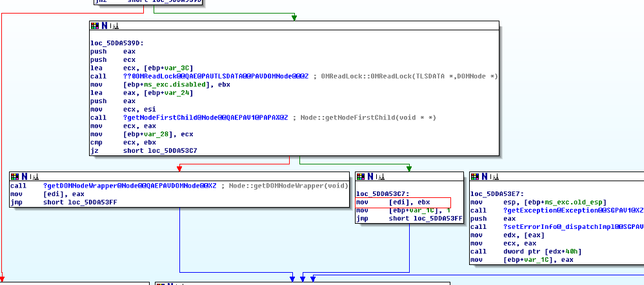This screenshot has width=644, height=285.
Task: Select the mov edx, [eax] instruction
Action: tap(508, 235)
